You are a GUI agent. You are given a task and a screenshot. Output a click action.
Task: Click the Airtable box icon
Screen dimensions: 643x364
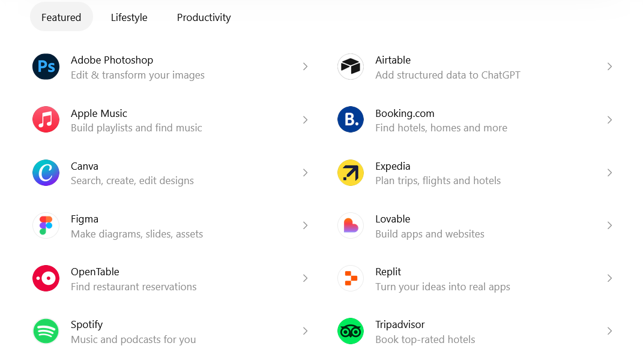tap(351, 67)
